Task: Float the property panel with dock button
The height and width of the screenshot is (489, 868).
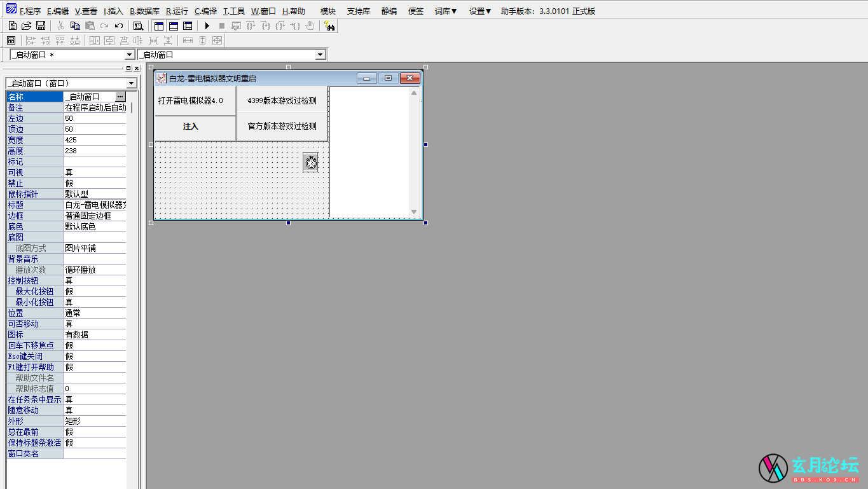Action: coord(128,68)
